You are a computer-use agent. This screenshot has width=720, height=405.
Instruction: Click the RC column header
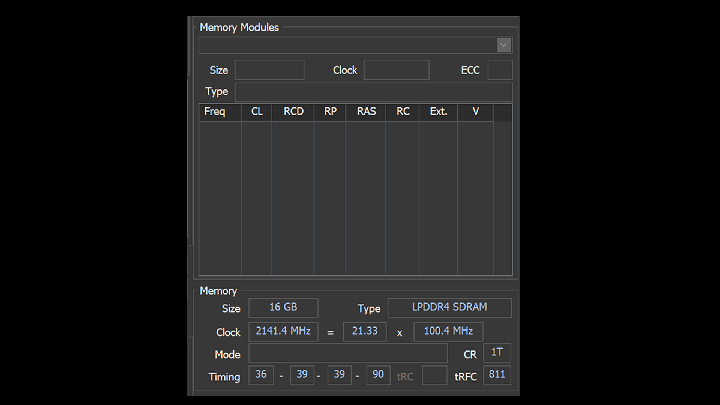[x=403, y=112]
